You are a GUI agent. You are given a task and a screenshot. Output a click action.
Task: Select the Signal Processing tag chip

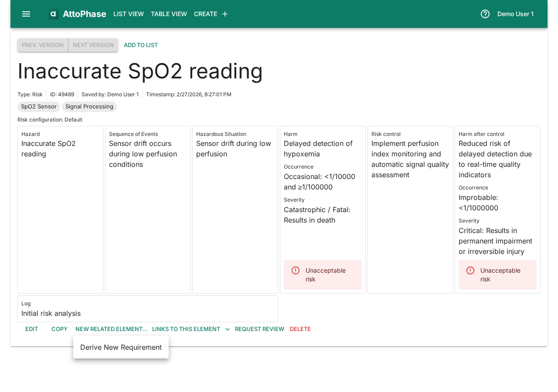[x=89, y=107]
